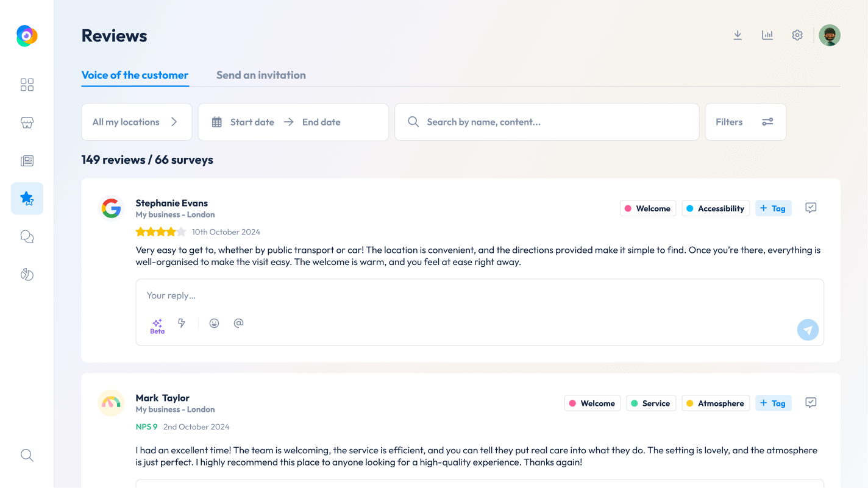
Task: Click the Reviews page heading
Action: 115,36
